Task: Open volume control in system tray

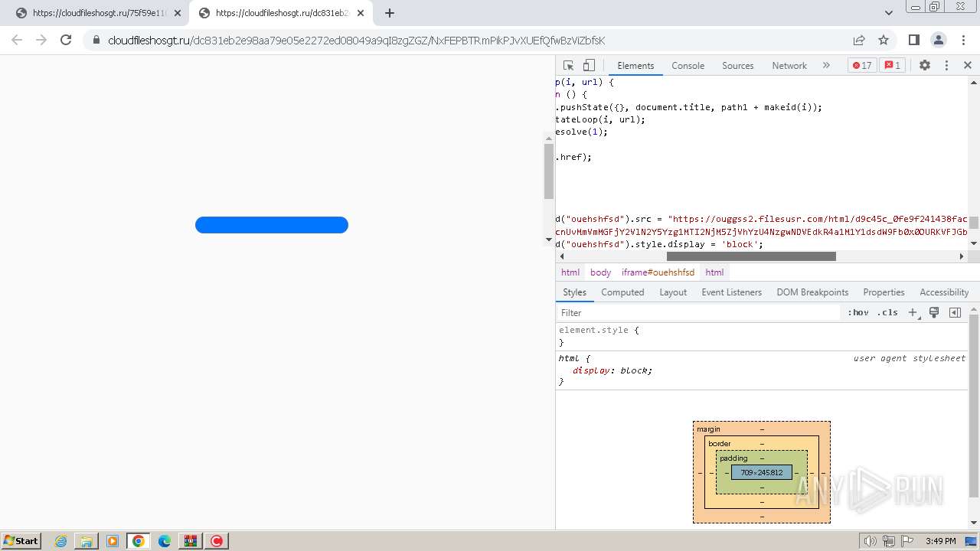Action: click(x=870, y=541)
